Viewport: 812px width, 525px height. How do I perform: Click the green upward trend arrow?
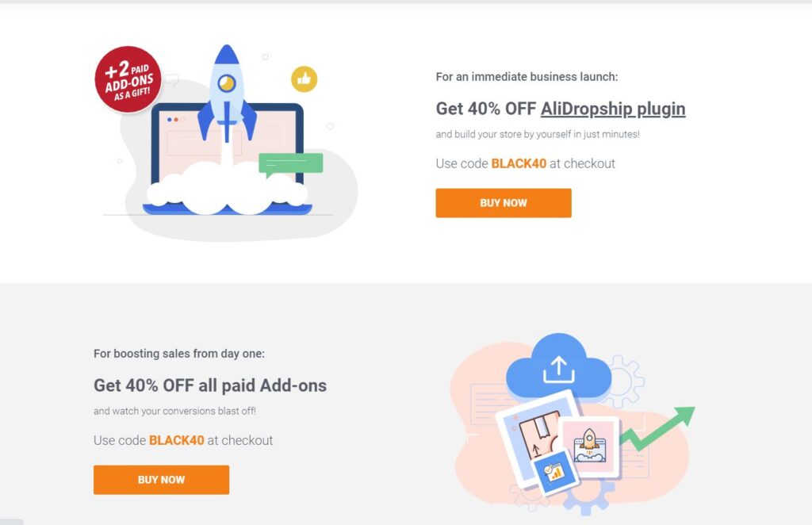click(x=657, y=428)
